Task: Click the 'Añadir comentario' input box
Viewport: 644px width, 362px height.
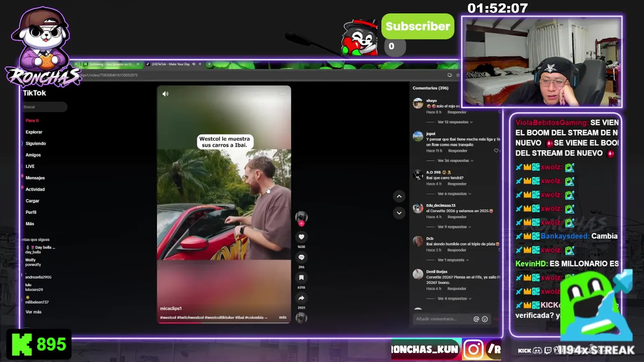Action: click(443, 319)
